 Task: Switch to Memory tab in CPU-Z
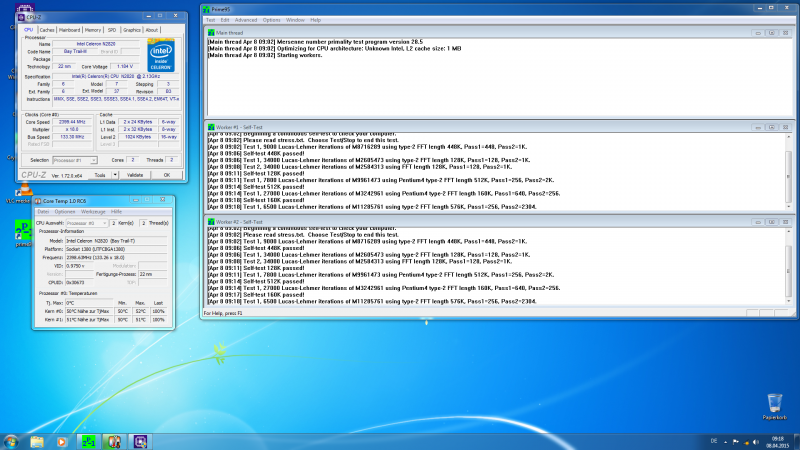(93, 30)
